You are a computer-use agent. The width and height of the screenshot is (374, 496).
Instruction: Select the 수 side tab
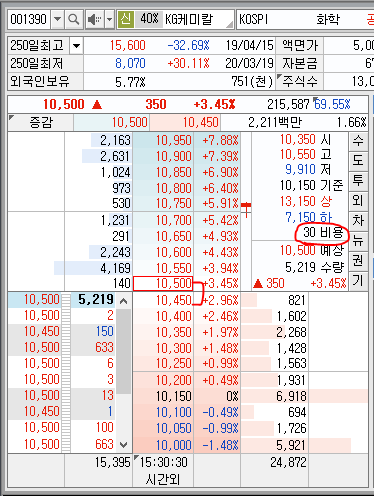point(358,141)
